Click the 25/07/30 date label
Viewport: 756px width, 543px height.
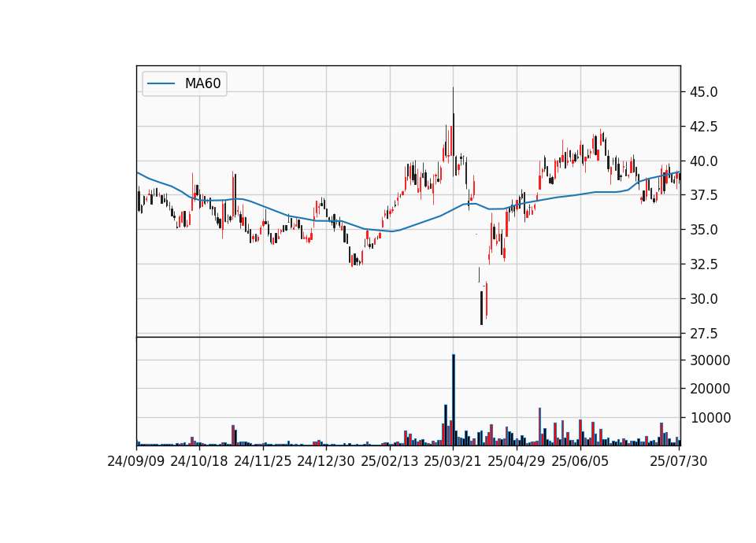678,461
